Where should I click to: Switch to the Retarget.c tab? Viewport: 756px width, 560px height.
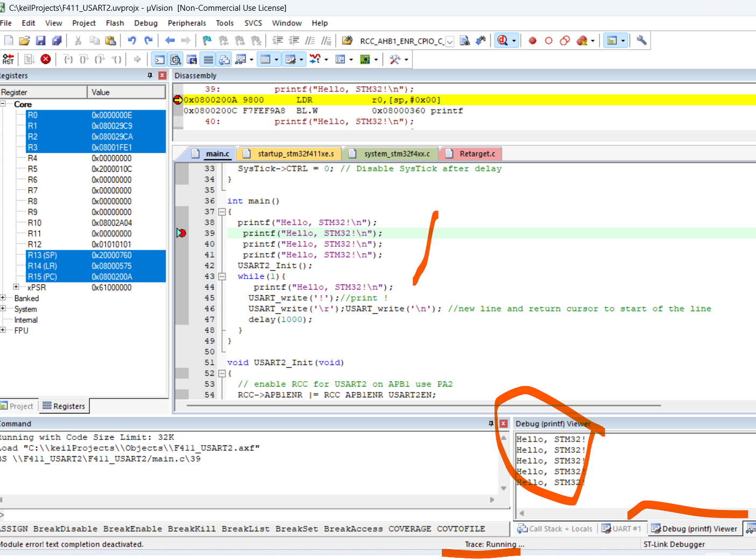coord(476,153)
